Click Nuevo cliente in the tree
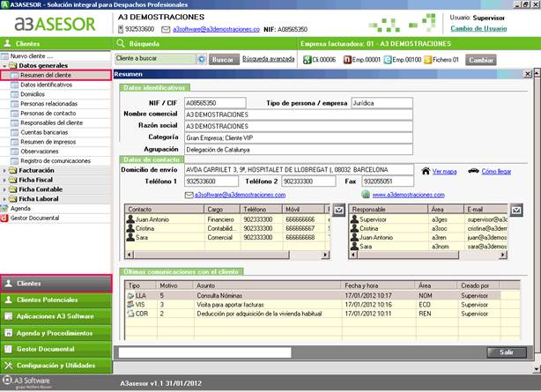Viewport: 541px width, 392px height. 32,55
